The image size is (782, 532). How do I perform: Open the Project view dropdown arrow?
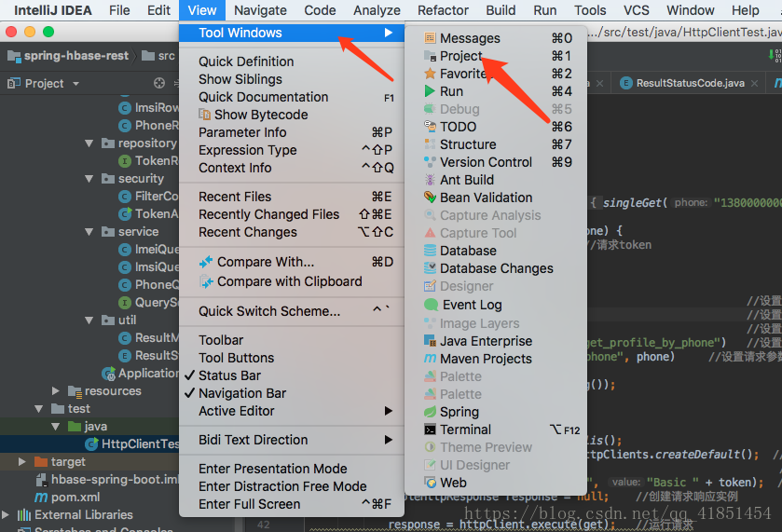pyautogui.click(x=75, y=84)
